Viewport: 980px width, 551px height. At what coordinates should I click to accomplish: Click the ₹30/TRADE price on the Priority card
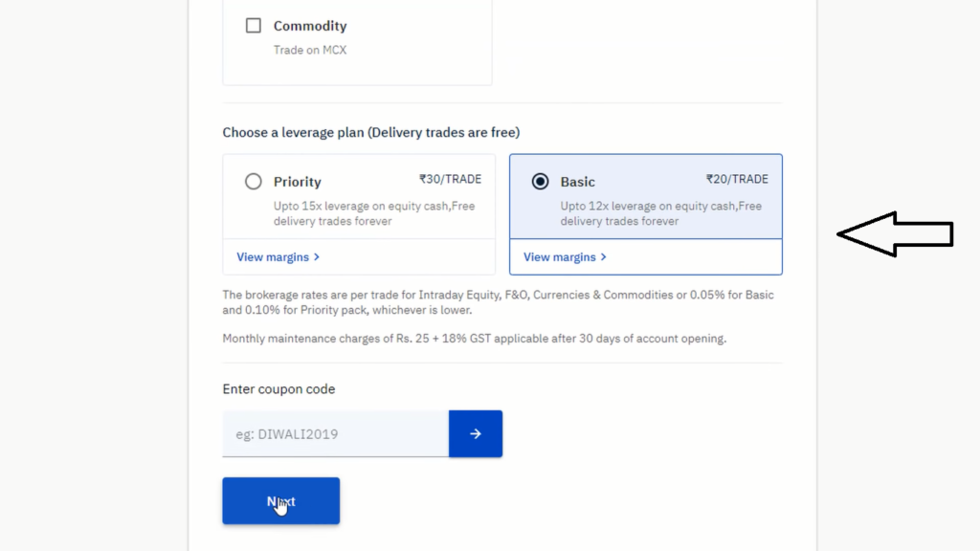(450, 179)
